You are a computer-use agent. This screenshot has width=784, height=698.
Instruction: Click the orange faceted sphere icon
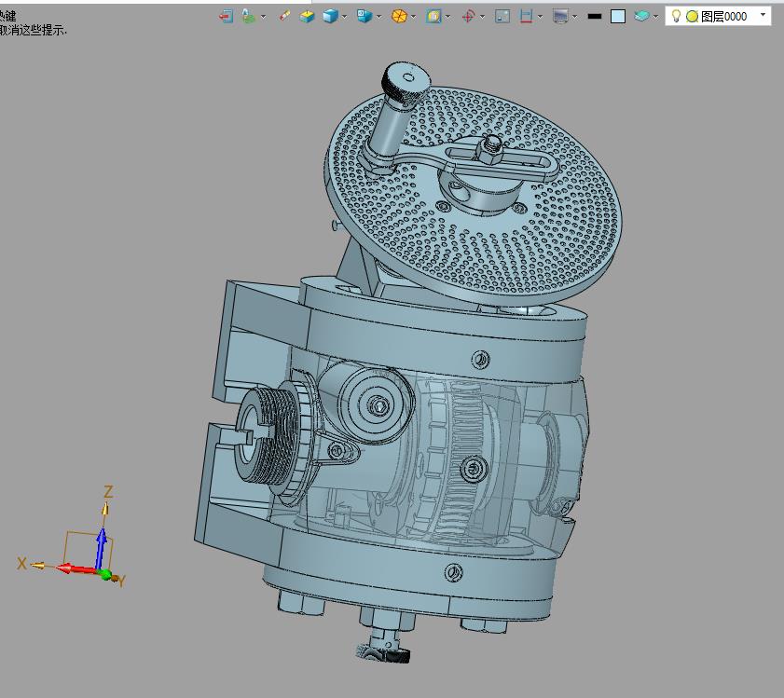click(399, 17)
